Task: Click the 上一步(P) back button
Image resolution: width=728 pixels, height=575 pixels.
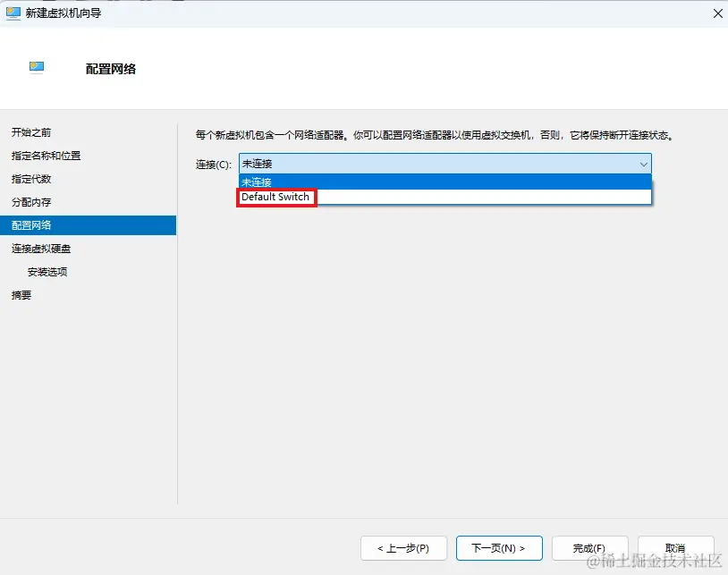Action: pyautogui.click(x=403, y=548)
